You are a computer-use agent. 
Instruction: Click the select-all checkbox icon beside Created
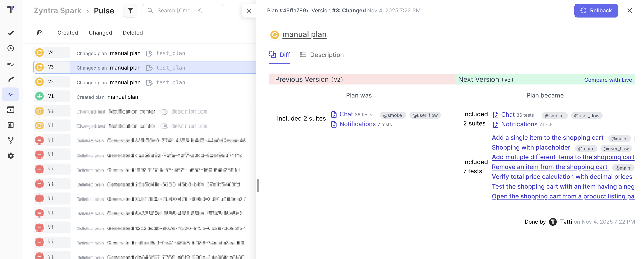(x=40, y=33)
